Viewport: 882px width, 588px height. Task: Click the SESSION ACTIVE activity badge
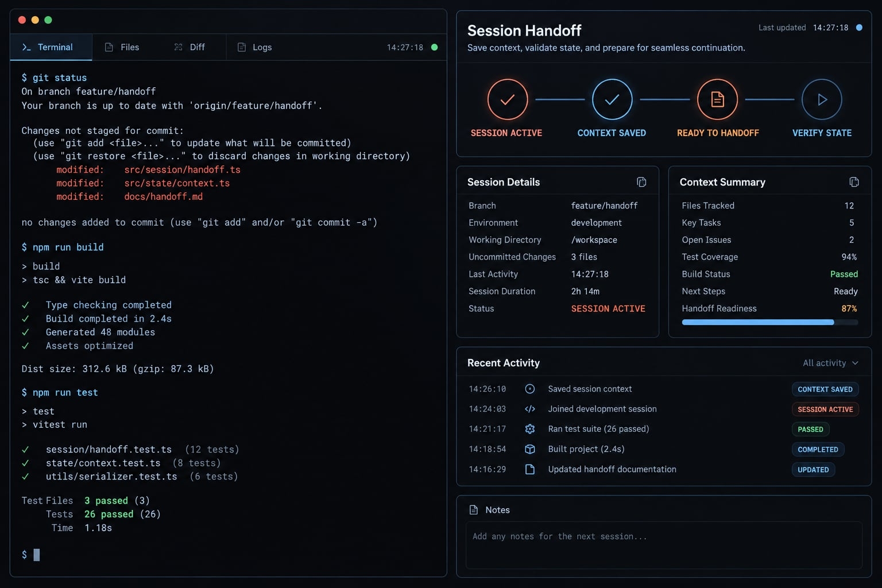(825, 409)
